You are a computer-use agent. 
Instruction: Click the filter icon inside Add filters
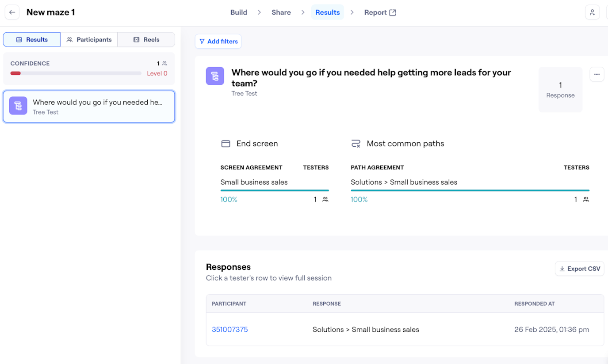pyautogui.click(x=203, y=41)
